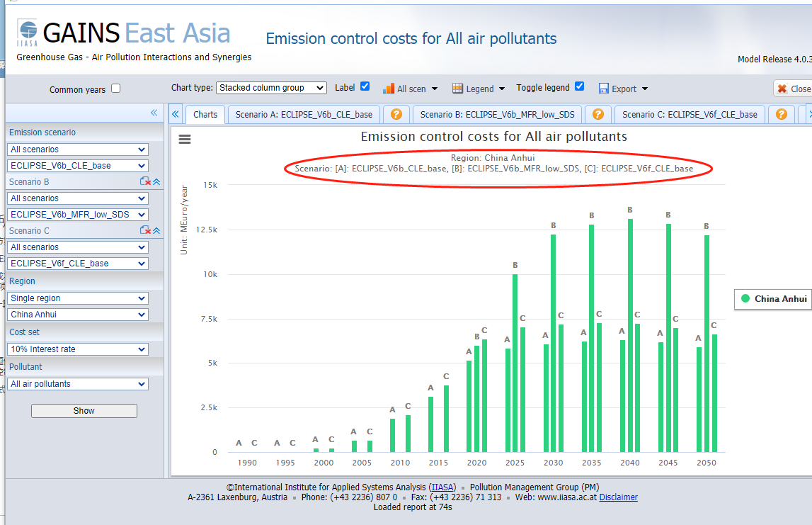Open the Disclaimer link

[618, 497]
